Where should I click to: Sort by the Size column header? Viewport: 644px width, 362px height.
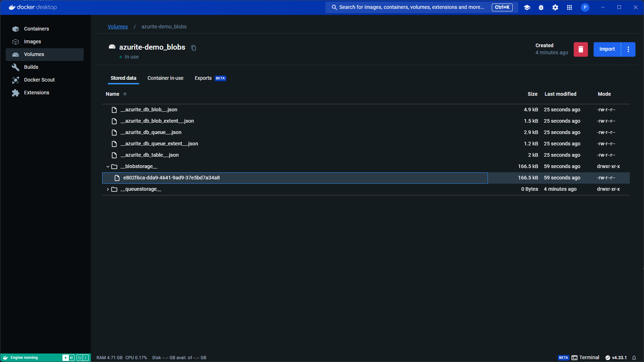click(532, 94)
